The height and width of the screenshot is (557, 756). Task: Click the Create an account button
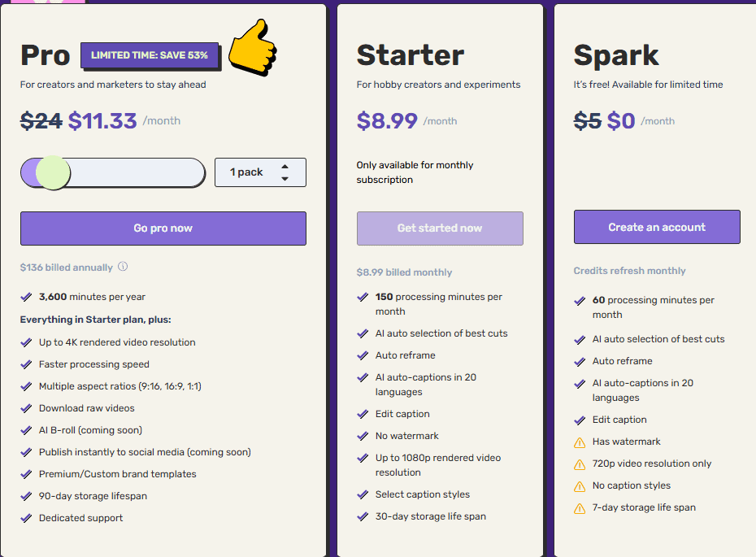pyautogui.click(x=657, y=227)
